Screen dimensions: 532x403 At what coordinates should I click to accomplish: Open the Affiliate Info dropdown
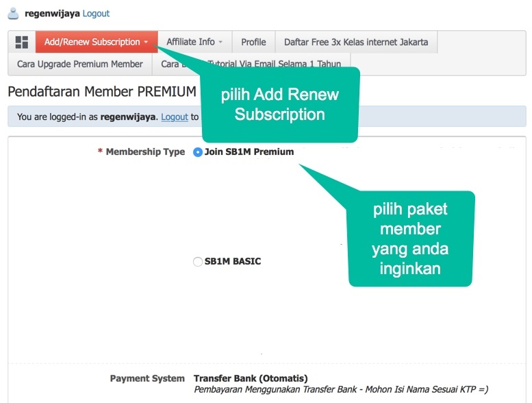[194, 42]
